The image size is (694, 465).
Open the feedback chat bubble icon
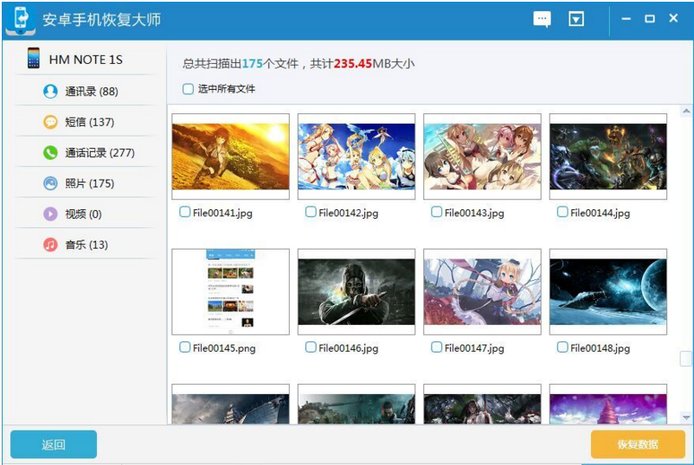tap(542, 19)
